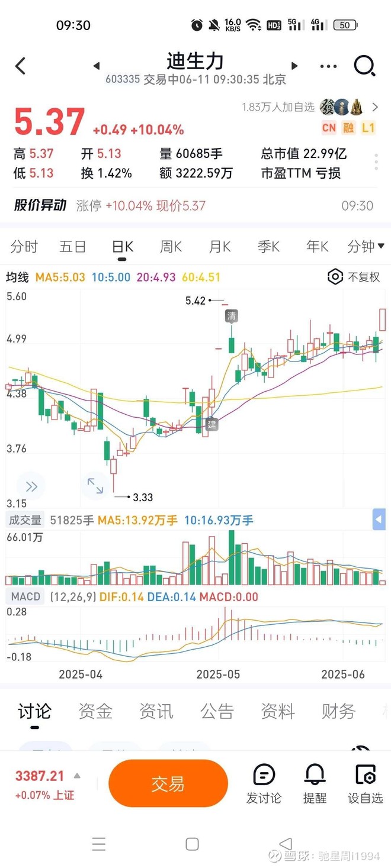Tap the latest limit-up candlestick
The width and height of the screenshot is (391, 868).
point(383,320)
